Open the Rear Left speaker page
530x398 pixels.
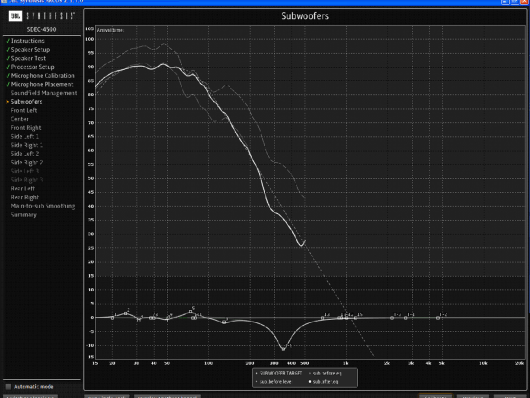point(22,188)
